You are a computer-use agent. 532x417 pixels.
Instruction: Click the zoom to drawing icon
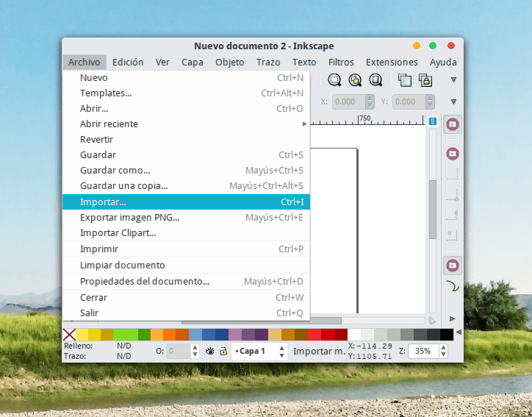[355, 80]
